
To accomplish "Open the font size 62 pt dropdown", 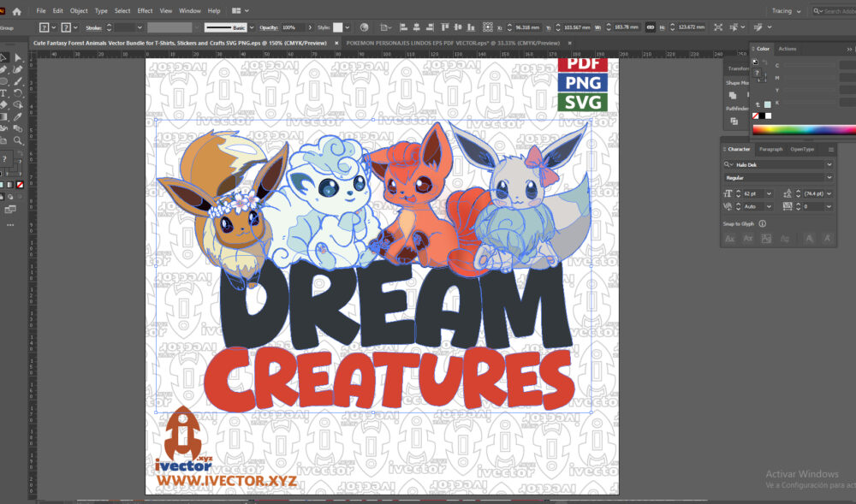I will coord(769,193).
